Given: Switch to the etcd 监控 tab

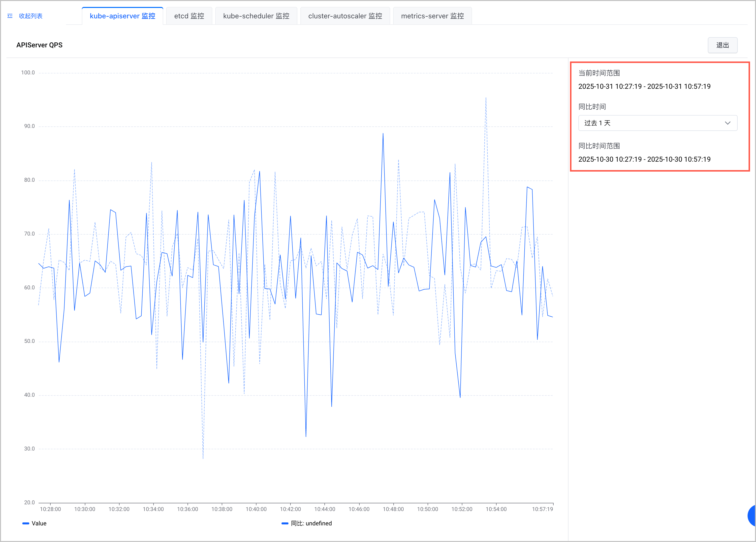Looking at the screenshot, I should point(189,16).
